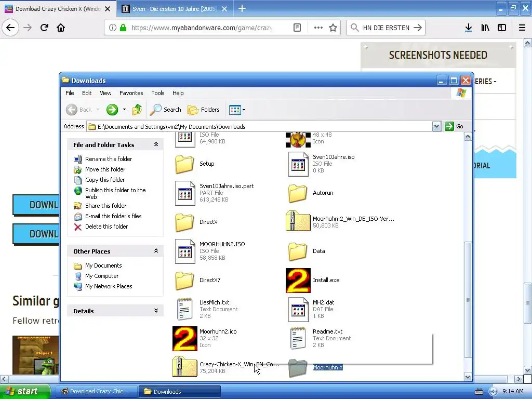
Task: Select the Moorhuhn-2_Win_DE_ISO zip archive icon
Action: click(x=298, y=221)
